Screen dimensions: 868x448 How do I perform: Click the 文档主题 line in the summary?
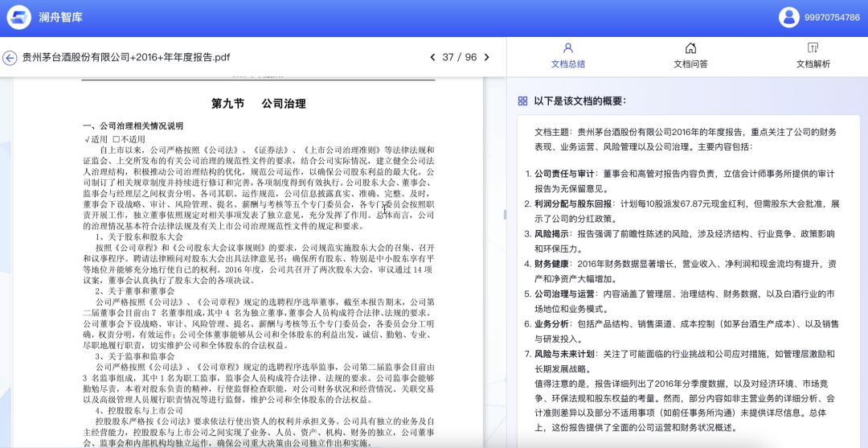click(x=686, y=140)
